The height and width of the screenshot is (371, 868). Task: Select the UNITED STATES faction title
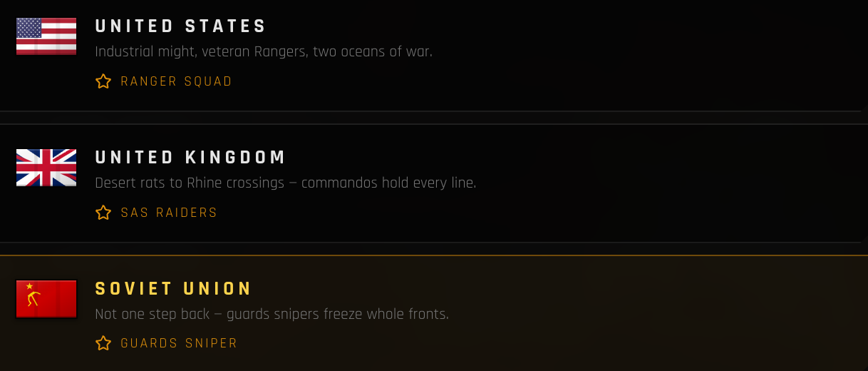point(181,26)
